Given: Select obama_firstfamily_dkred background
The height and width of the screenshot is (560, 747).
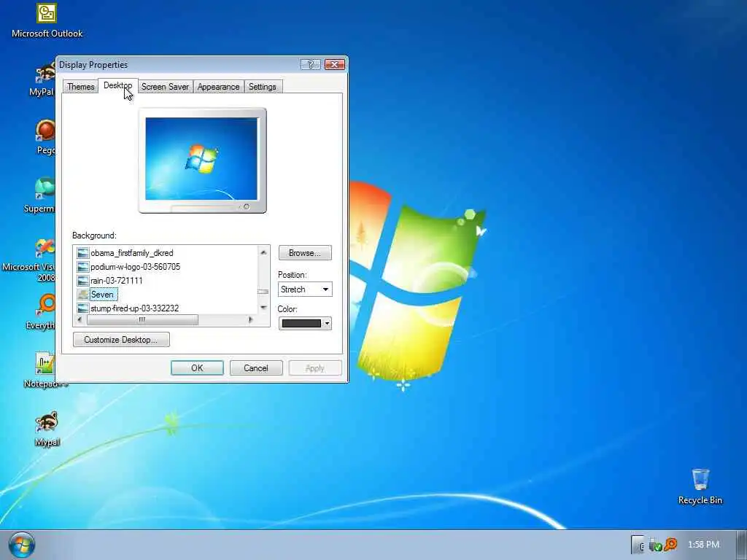Looking at the screenshot, I should click(x=132, y=253).
